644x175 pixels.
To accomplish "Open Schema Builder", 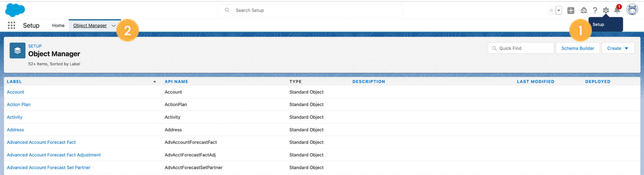I will (578, 48).
